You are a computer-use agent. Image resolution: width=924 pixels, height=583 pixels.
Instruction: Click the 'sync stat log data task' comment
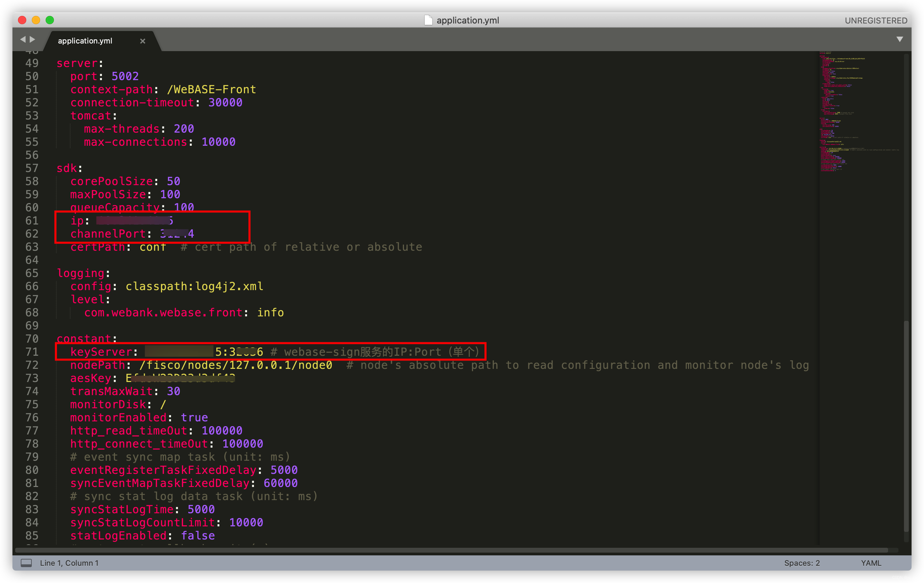tap(194, 496)
